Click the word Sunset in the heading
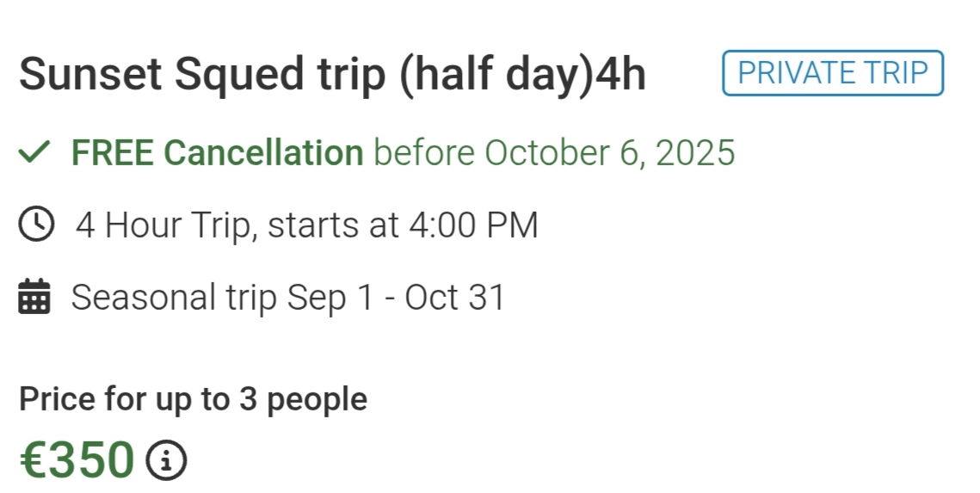This screenshot has height=493, width=980. pyautogui.click(x=90, y=75)
